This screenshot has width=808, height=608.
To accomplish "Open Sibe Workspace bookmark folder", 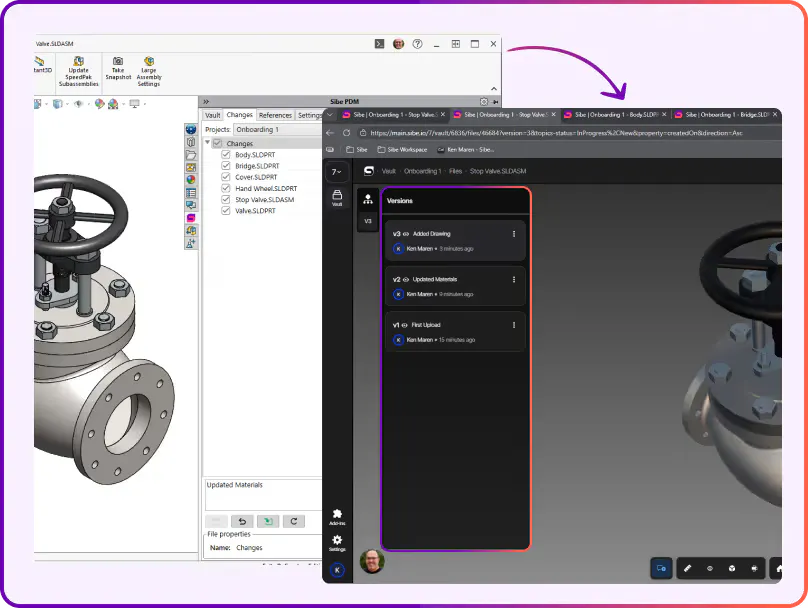I will click(x=402, y=149).
